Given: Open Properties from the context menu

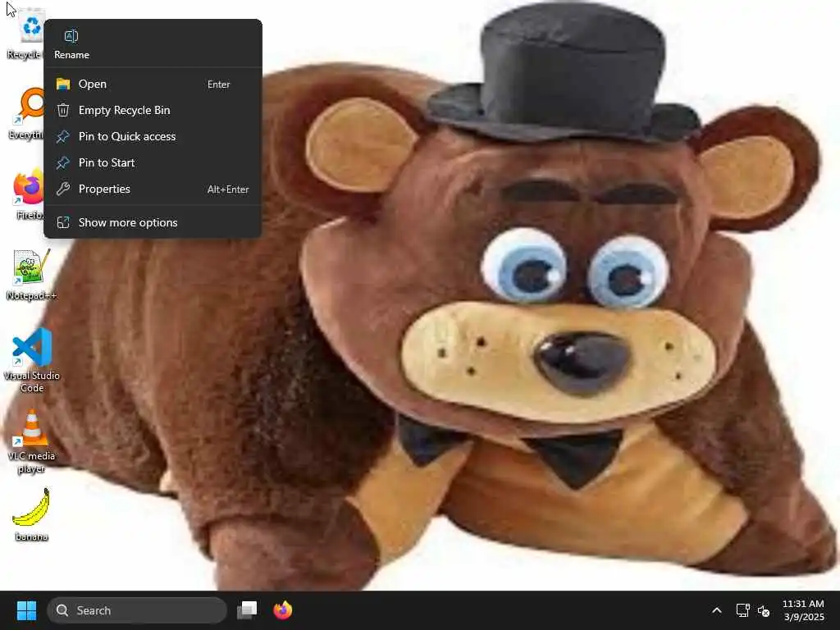Looking at the screenshot, I should 153,189.
